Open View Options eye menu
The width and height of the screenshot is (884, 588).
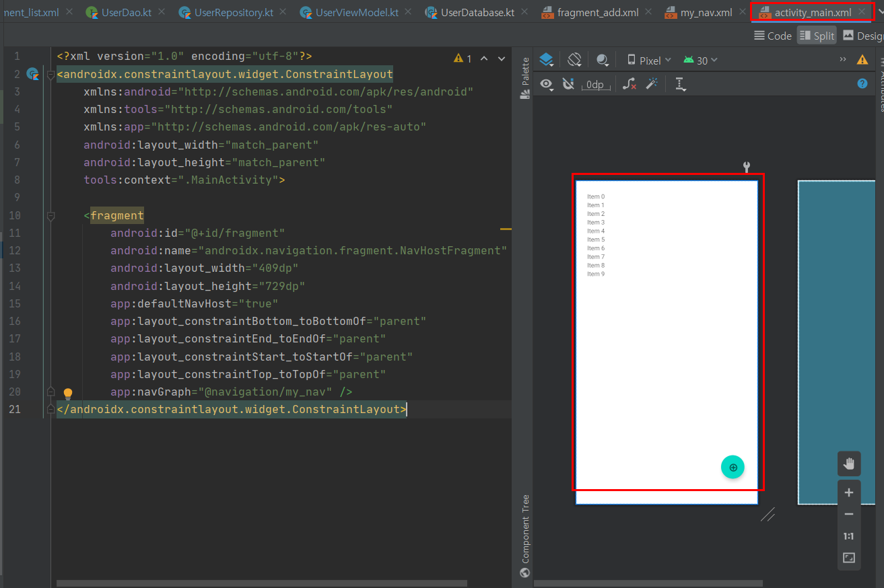pyautogui.click(x=547, y=84)
